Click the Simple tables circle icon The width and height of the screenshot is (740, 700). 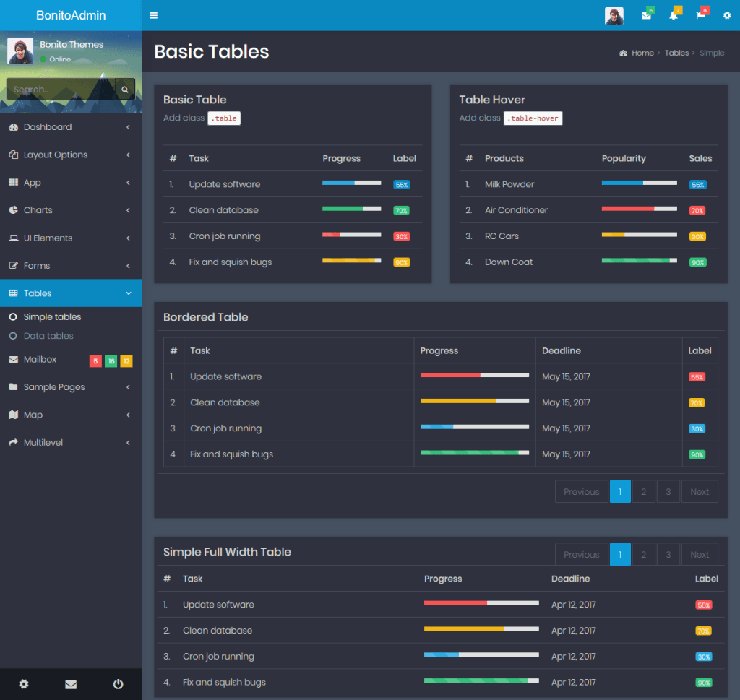coord(13,317)
